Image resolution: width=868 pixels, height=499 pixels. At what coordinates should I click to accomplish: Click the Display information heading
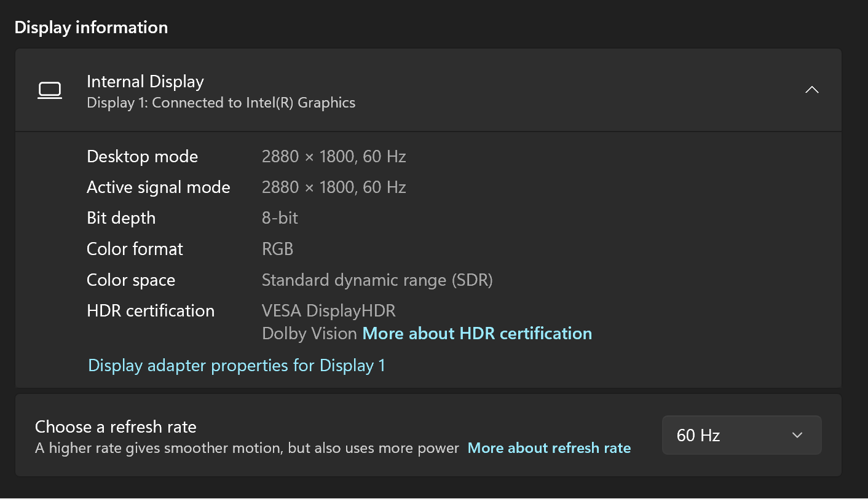point(91,28)
